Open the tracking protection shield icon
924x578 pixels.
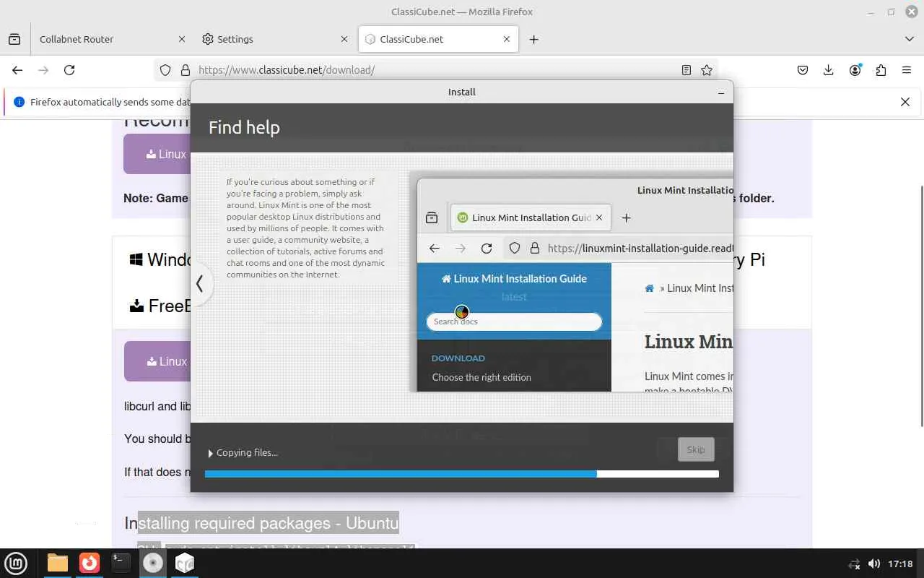pos(165,70)
